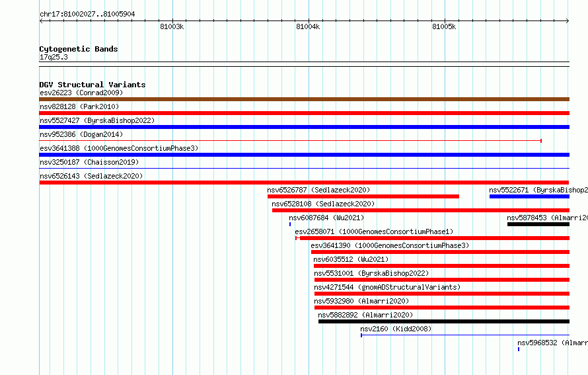This screenshot has width=588, height=375.
Task: Click the red nsv828128 variant bar
Action: 304,113
